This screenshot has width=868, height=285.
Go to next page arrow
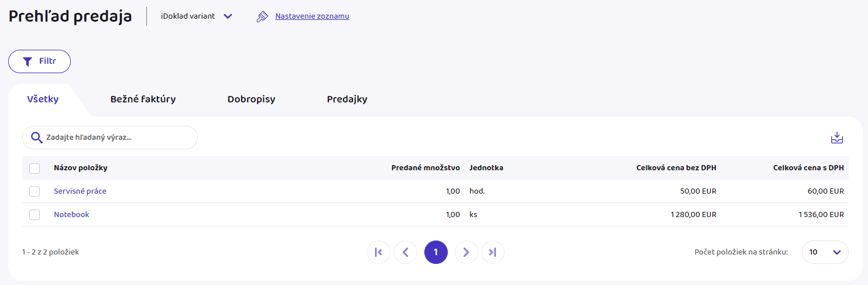click(466, 252)
